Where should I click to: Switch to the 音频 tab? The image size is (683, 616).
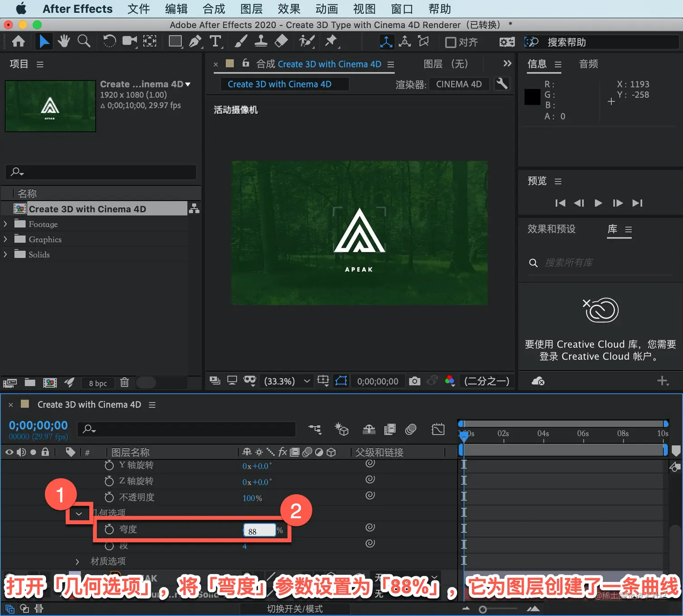pos(589,64)
